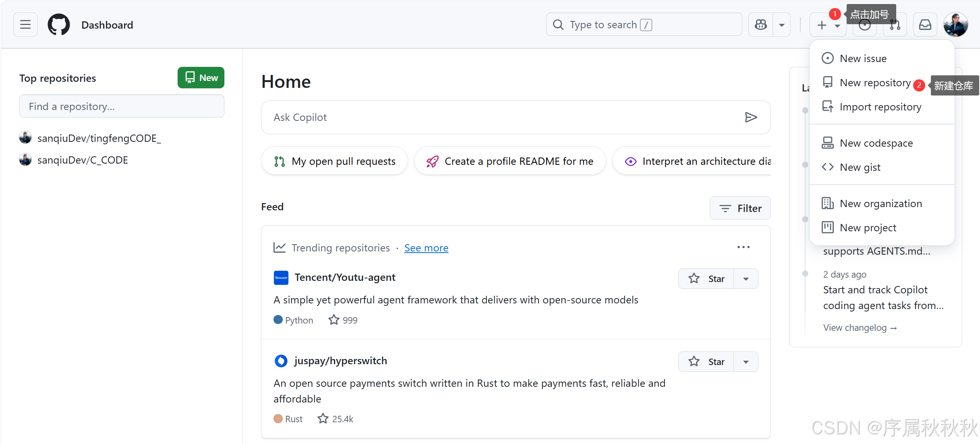Open the hamburger navigation menu

pos(25,25)
